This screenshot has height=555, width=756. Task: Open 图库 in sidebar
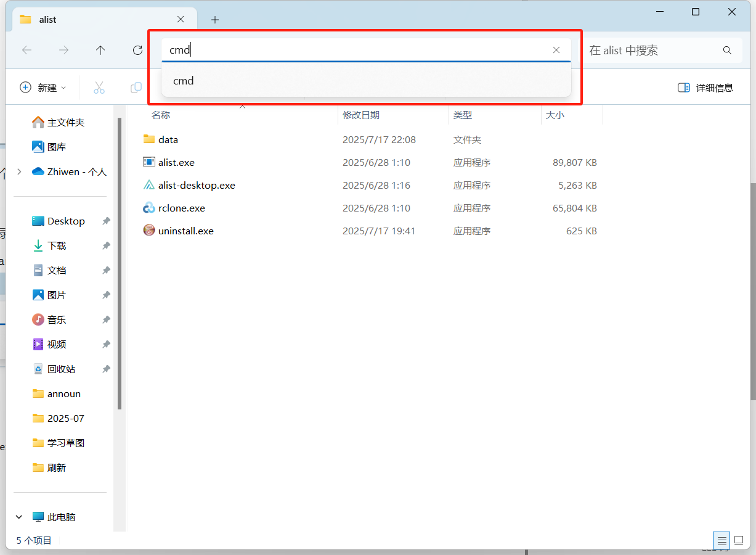click(49, 147)
